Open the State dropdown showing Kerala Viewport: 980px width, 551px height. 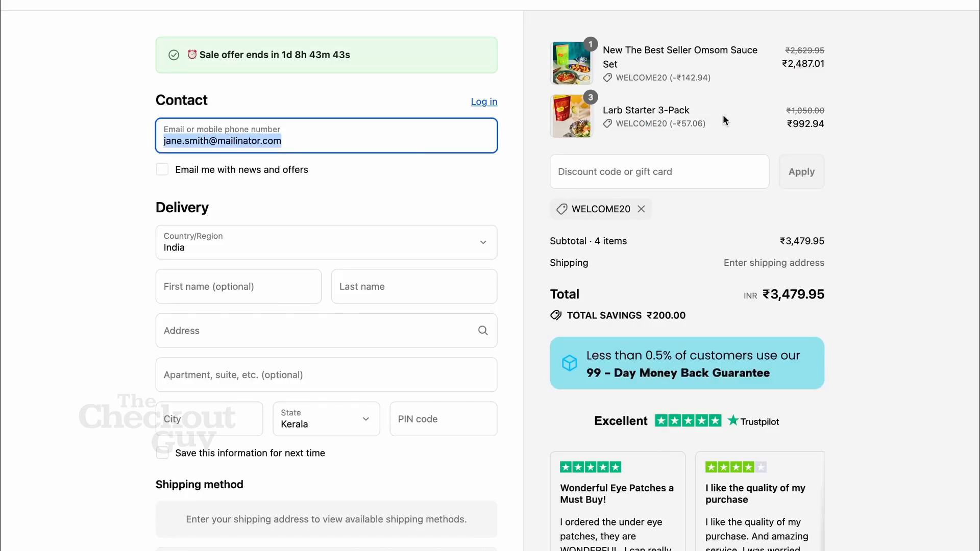(x=326, y=419)
